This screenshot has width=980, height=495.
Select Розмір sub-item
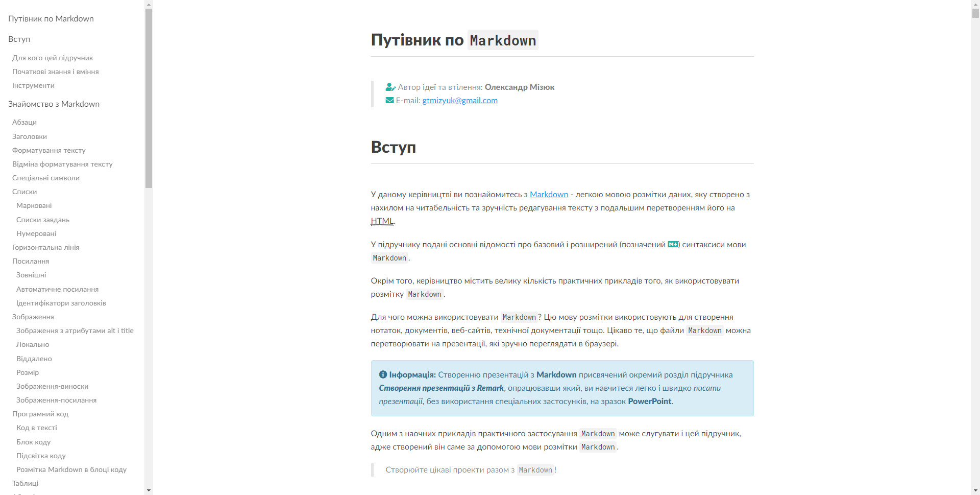(28, 372)
